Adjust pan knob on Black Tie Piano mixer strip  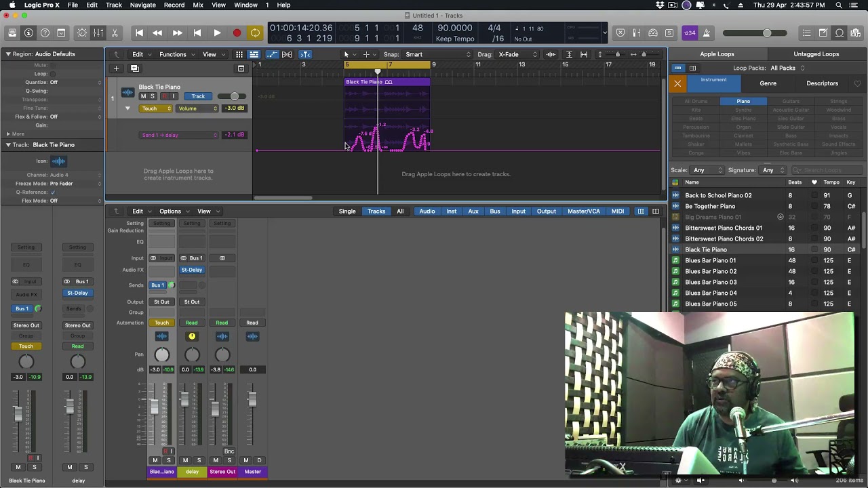(x=161, y=354)
